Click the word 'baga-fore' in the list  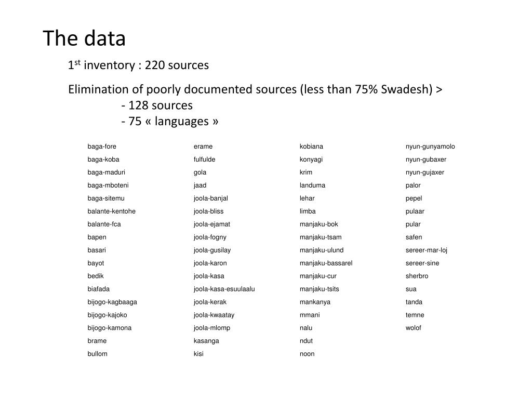pyautogui.click(x=102, y=146)
